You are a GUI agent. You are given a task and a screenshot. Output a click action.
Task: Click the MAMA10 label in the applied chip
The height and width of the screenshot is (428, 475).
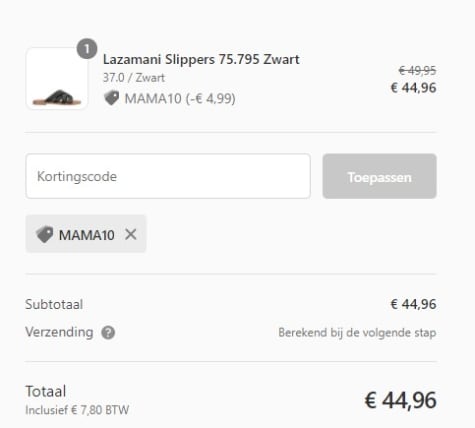[87, 235]
